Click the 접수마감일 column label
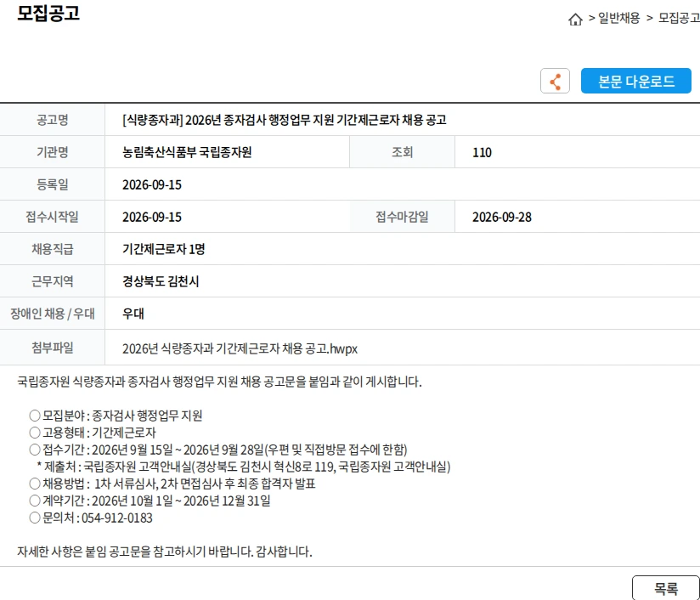Image resolution: width=700 pixels, height=600 pixels. click(x=402, y=217)
